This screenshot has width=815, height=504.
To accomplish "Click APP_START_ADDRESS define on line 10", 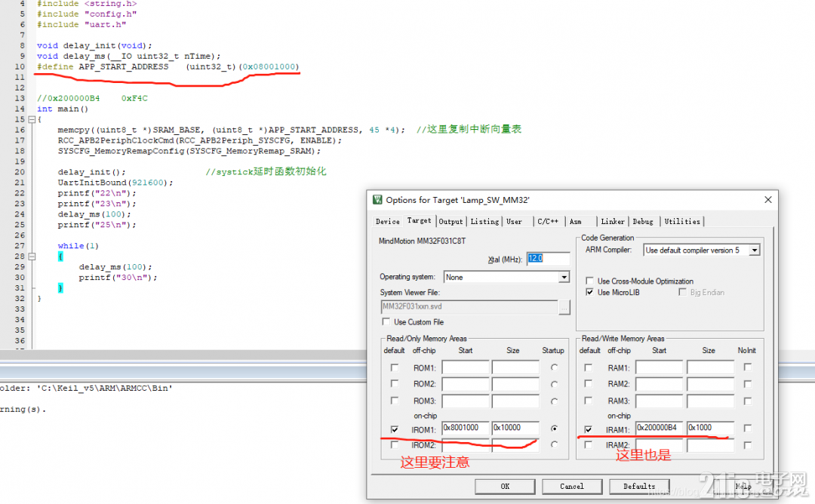I will click(168, 67).
